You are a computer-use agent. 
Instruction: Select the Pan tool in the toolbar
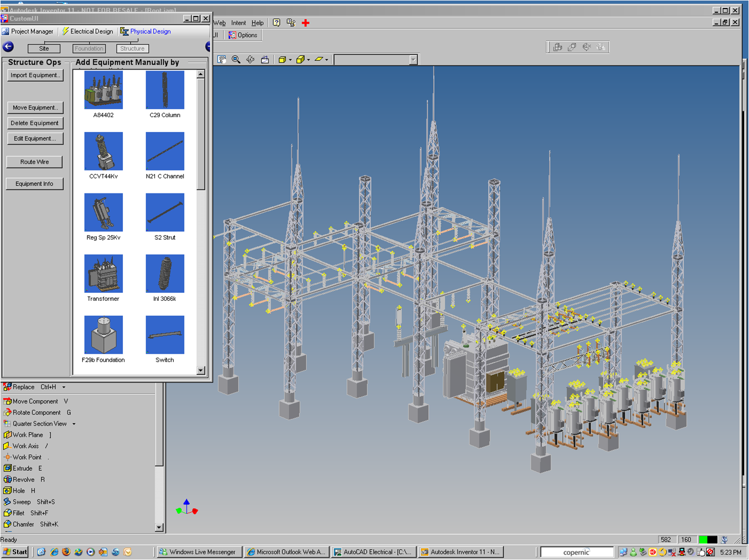click(x=222, y=59)
